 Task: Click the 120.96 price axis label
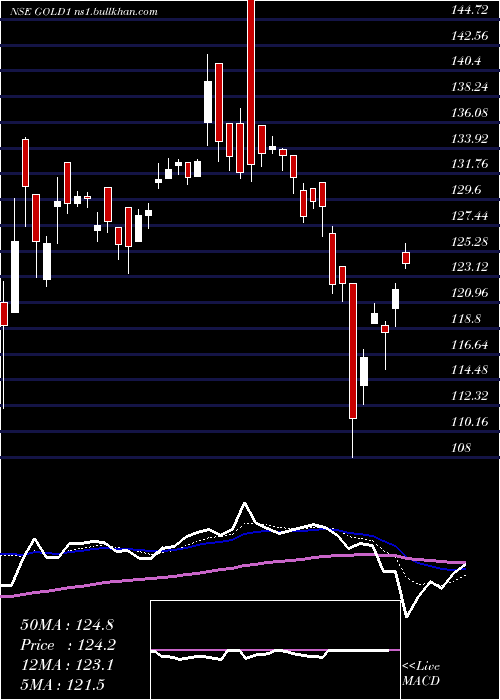(x=471, y=293)
